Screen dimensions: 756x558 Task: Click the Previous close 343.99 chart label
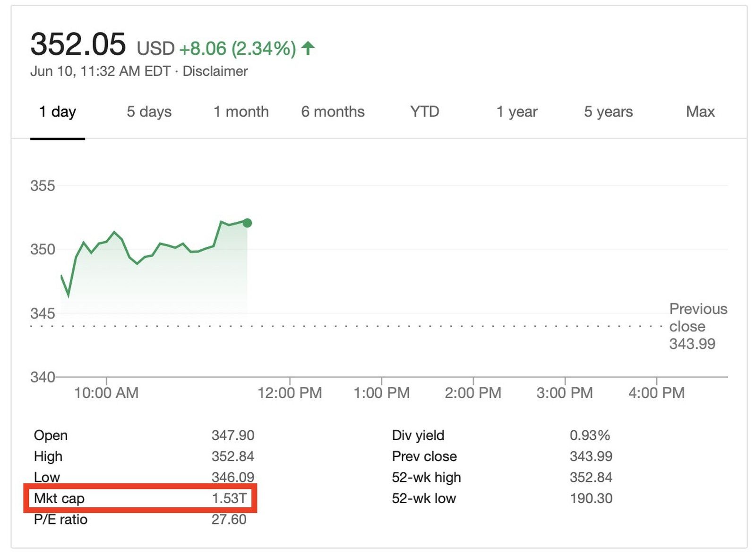point(697,326)
